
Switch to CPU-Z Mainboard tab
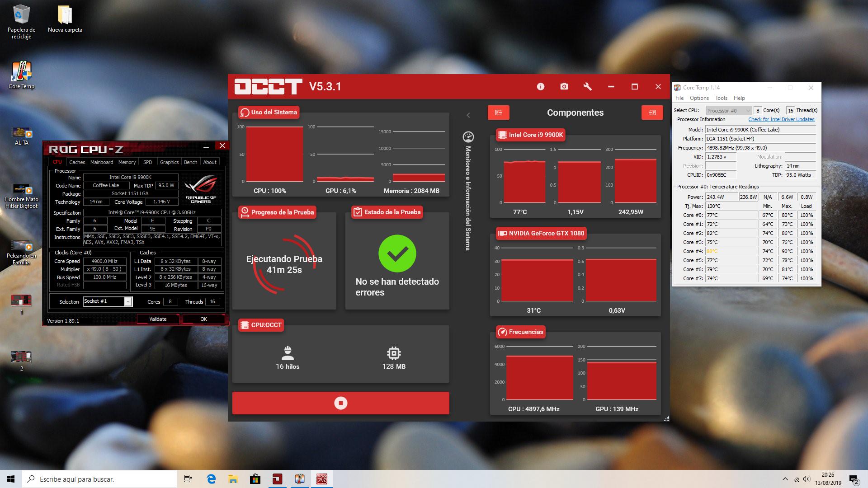[x=102, y=162]
